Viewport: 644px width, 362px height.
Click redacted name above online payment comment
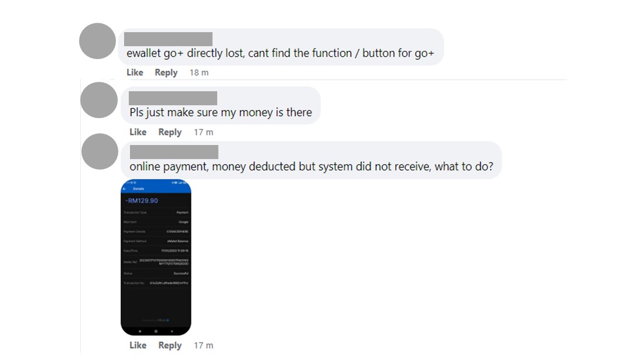[174, 152]
